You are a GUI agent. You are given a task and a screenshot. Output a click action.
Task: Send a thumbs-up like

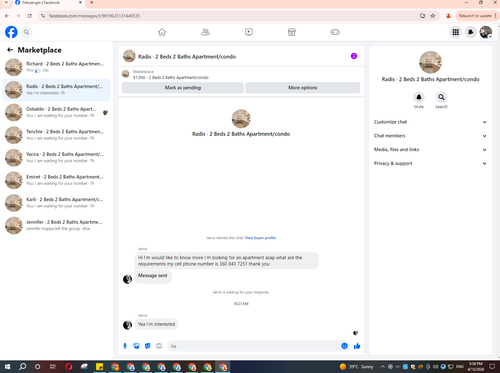click(357, 346)
